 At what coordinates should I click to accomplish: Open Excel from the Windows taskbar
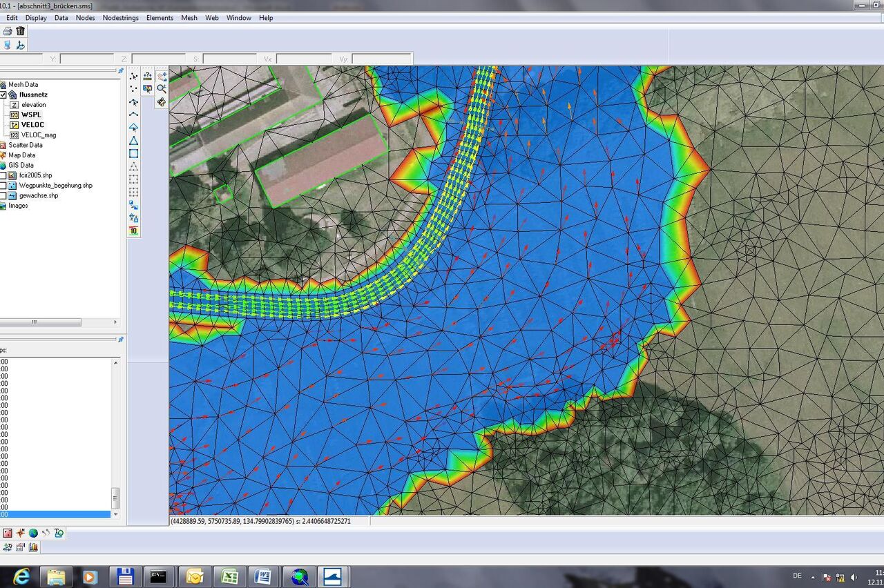(x=229, y=576)
